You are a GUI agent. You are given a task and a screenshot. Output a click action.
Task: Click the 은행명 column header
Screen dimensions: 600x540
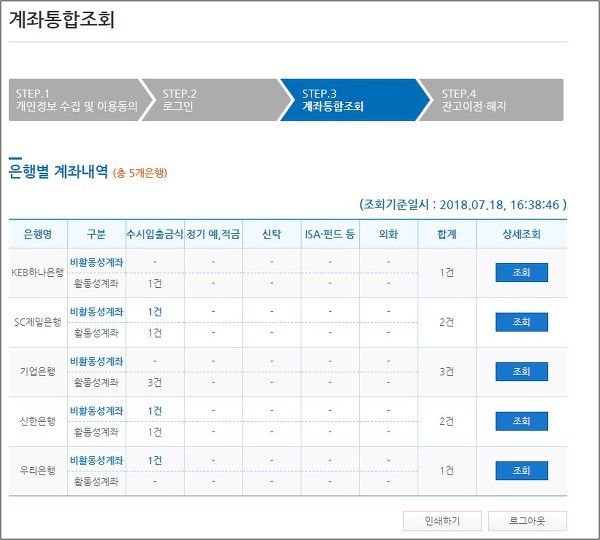click(38, 234)
